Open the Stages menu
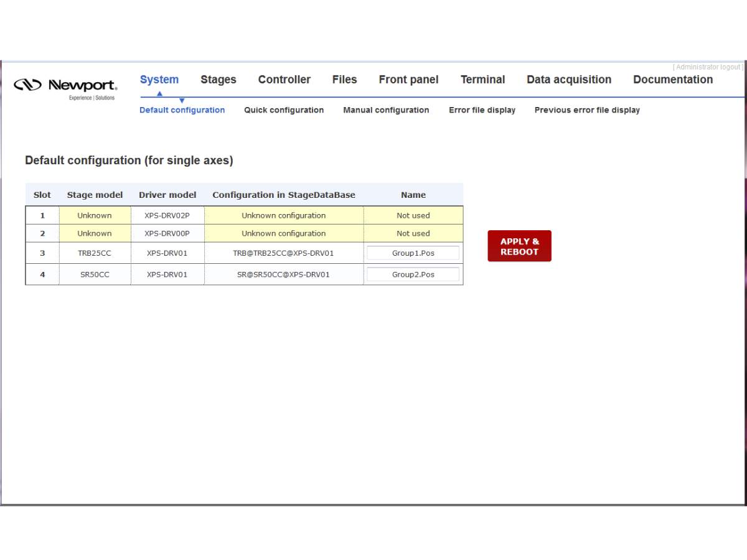This screenshot has width=747, height=560. [x=218, y=80]
